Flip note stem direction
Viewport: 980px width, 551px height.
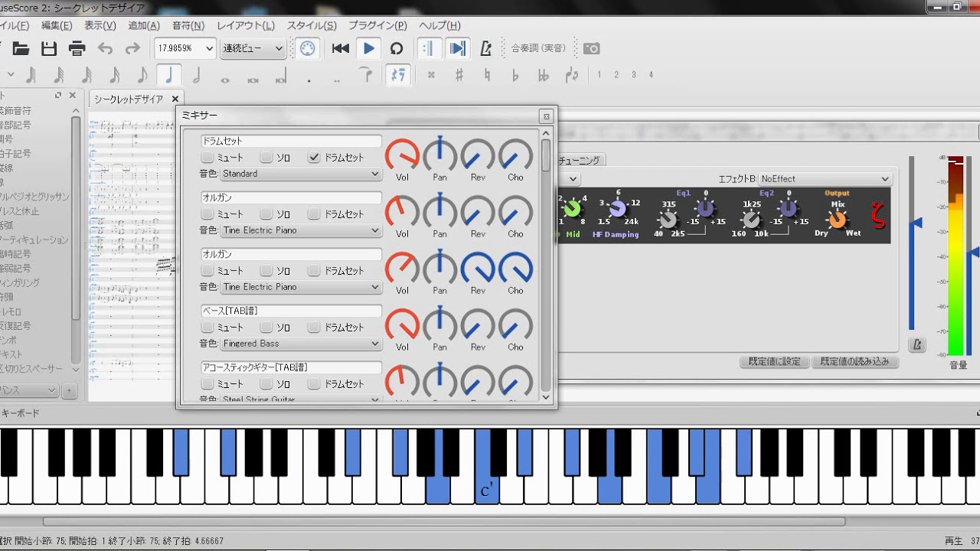coord(572,75)
